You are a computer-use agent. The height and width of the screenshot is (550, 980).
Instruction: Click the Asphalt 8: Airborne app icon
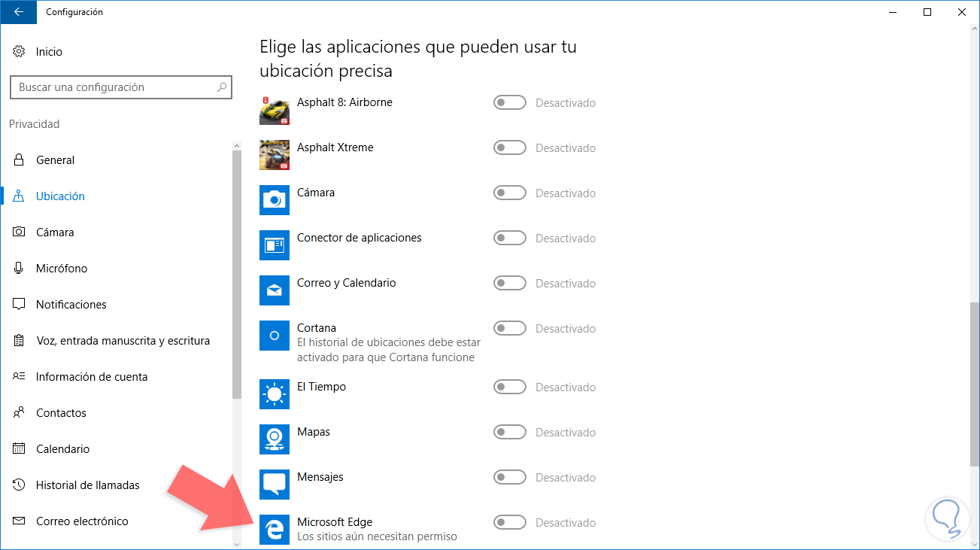275,110
